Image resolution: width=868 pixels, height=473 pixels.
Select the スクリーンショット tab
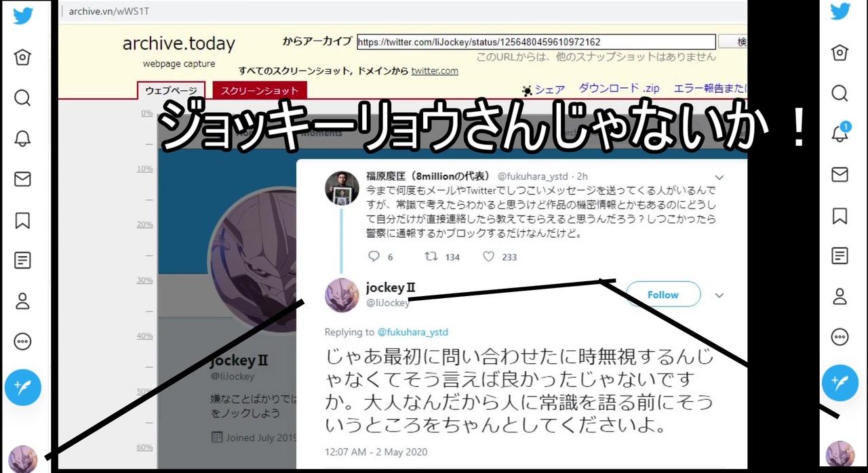click(x=260, y=90)
